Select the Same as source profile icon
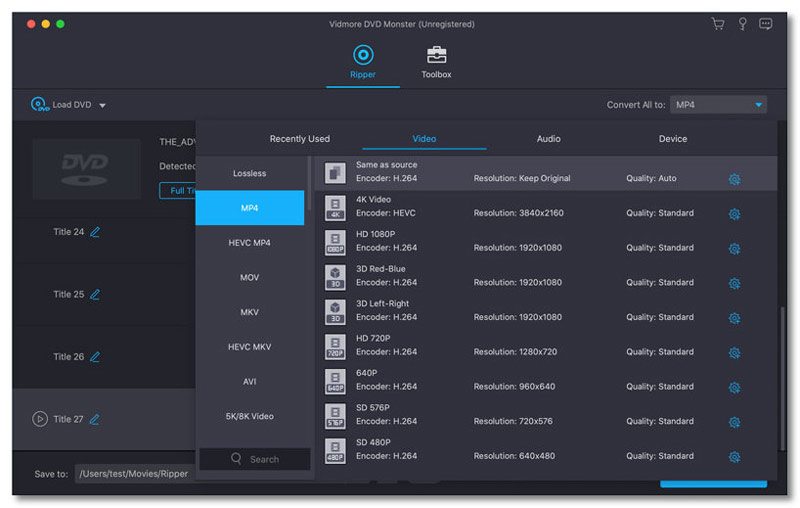The height and width of the screenshot is (508, 800). click(x=335, y=173)
